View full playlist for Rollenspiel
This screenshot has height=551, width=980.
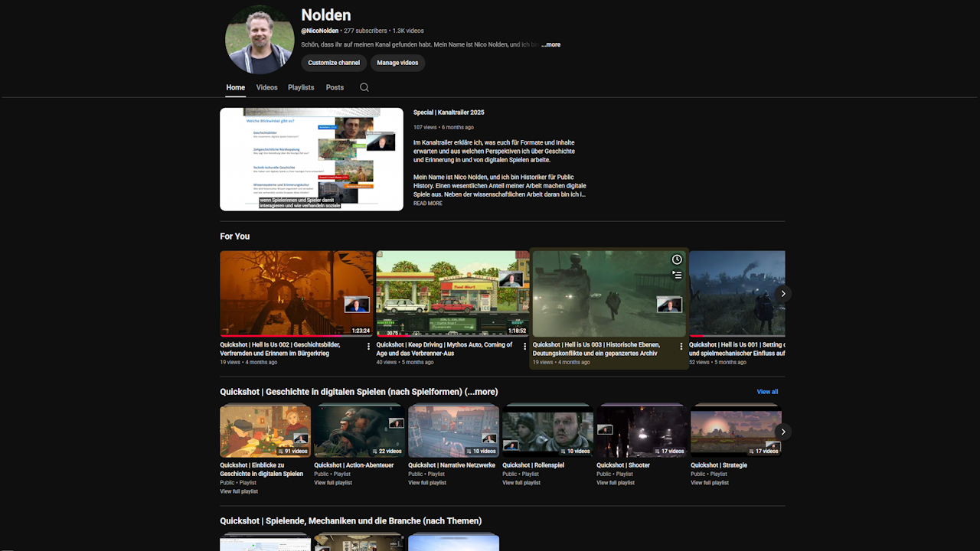point(521,483)
